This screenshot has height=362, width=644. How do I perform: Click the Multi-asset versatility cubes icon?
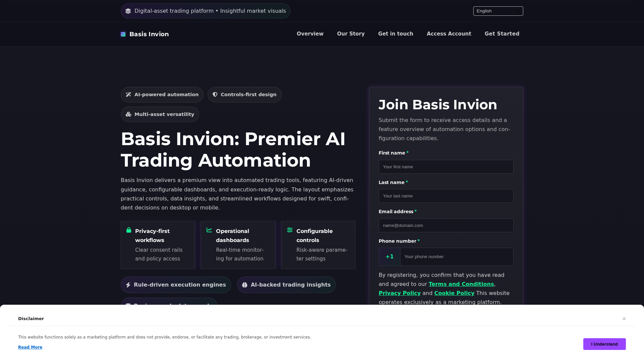click(x=128, y=114)
